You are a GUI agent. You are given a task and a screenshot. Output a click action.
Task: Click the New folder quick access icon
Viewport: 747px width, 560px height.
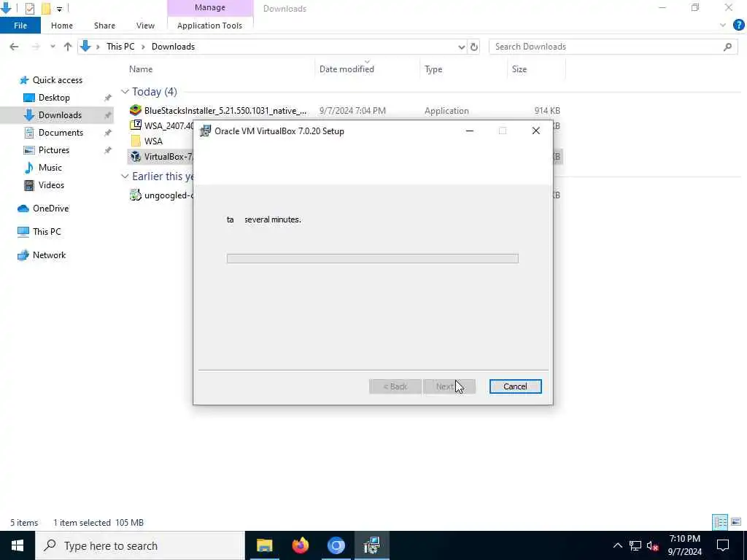46,8
